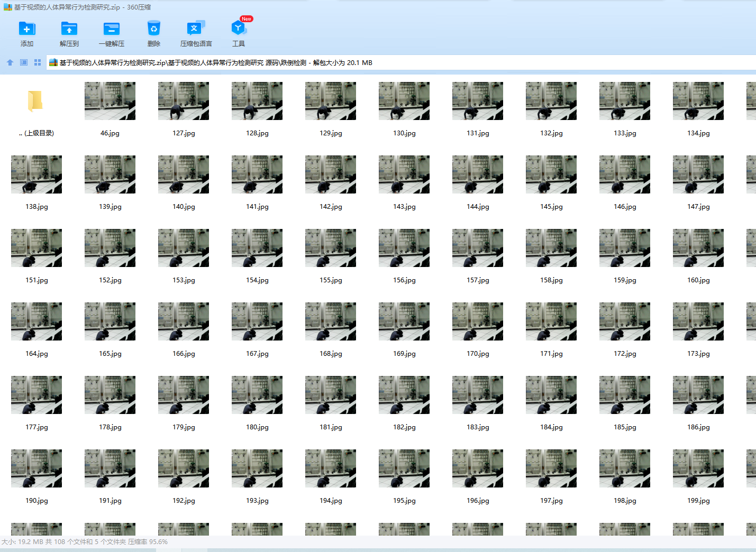The image size is (756, 552).
Task: Click the zip archive icon in the address bar
Action: coord(53,62)
